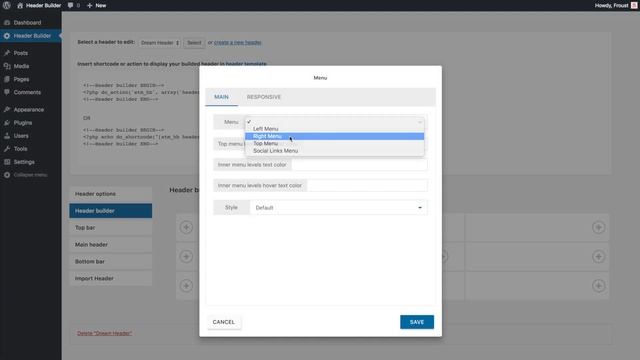Add element to top row right cell
This screenshot has width=640, height=360.
pos(598,227)
